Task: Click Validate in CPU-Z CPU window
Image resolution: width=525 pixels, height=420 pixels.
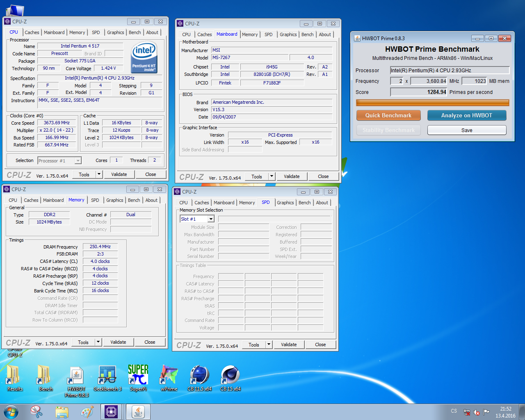Action: tap(119, 174)
